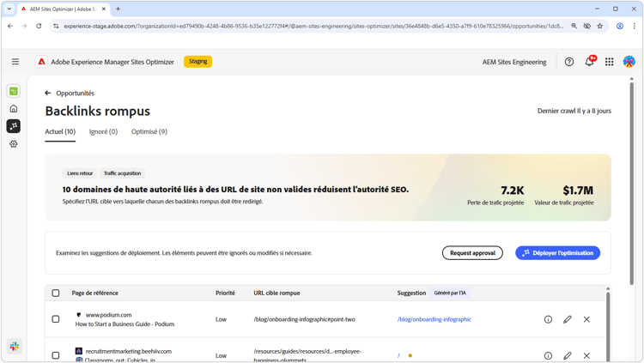This screenshot has height=363, width=644.
Task: Switch to the Actuel (10) tab
Action: pyautogui.click(x=60, y=132)
